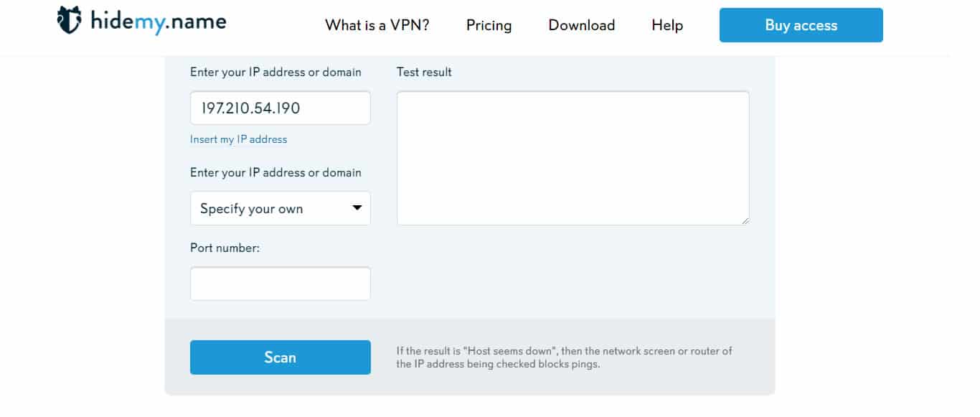Start the check with the Scan button
The width and height of the screenshot is (980, 417).
(281, 357)
